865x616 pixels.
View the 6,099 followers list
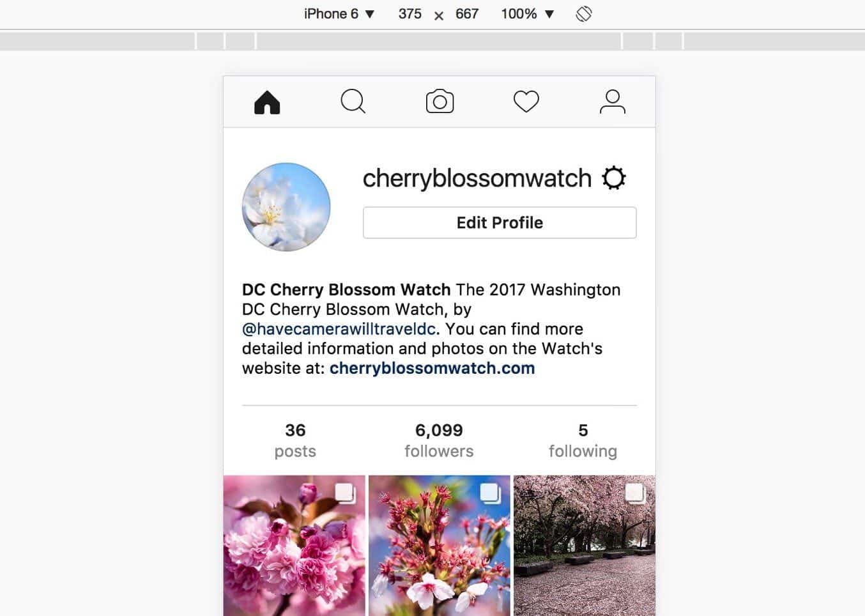pyautogui.click(x=439, y=440)
